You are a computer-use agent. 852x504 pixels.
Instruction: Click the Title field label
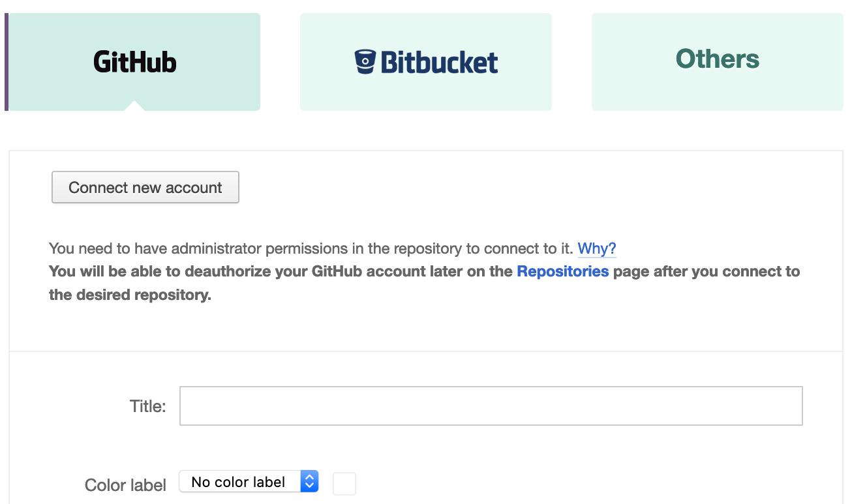[148, 406]
